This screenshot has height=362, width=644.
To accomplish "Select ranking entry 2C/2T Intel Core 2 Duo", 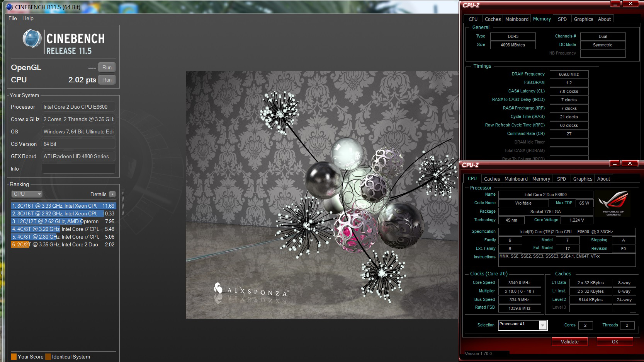I will (63, 244).
